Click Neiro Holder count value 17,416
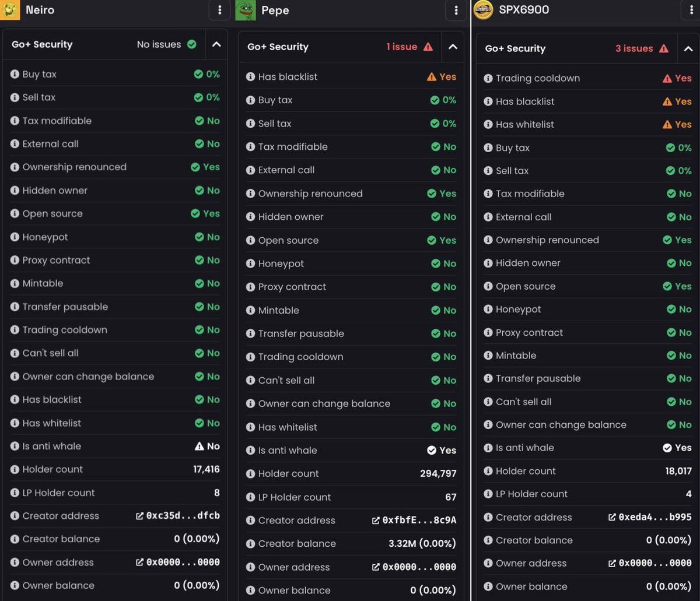 click(206, 469)
